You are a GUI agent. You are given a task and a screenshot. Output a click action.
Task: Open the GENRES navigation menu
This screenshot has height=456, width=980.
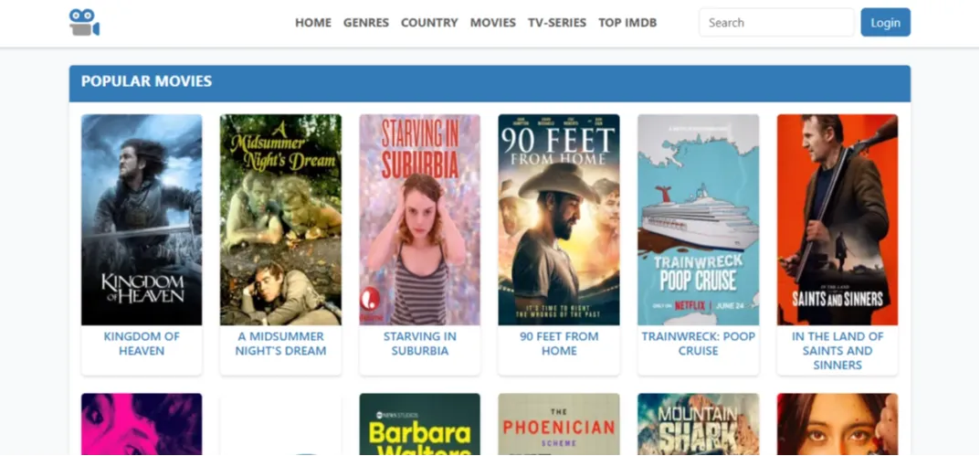pyautogui.click(x=365, y=23)
